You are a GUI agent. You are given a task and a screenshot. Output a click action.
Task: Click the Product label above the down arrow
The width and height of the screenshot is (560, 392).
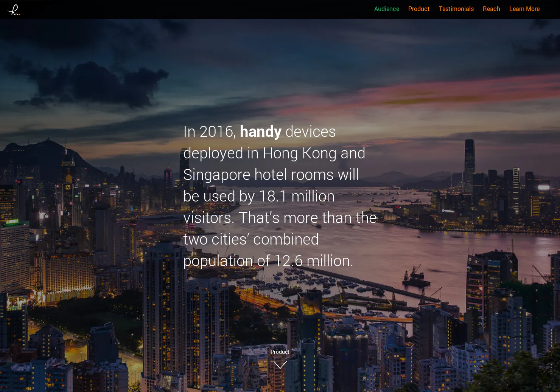pyautogui.click(x=280, y=352)
